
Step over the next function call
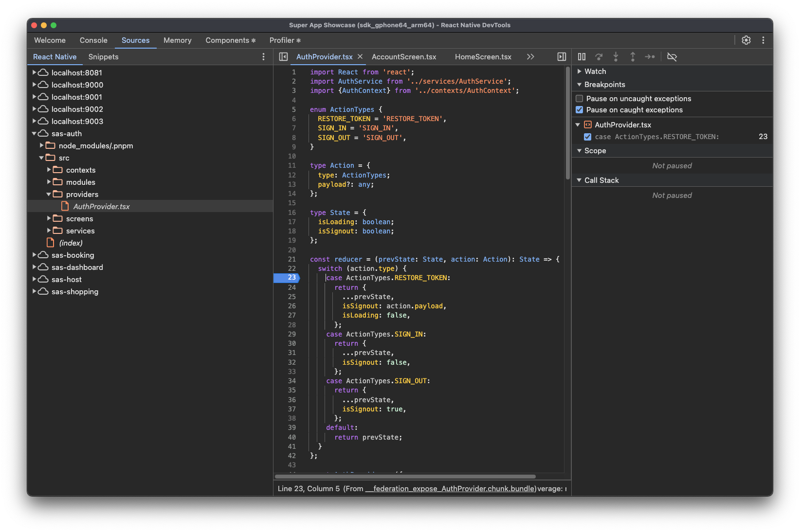(599, 57)
